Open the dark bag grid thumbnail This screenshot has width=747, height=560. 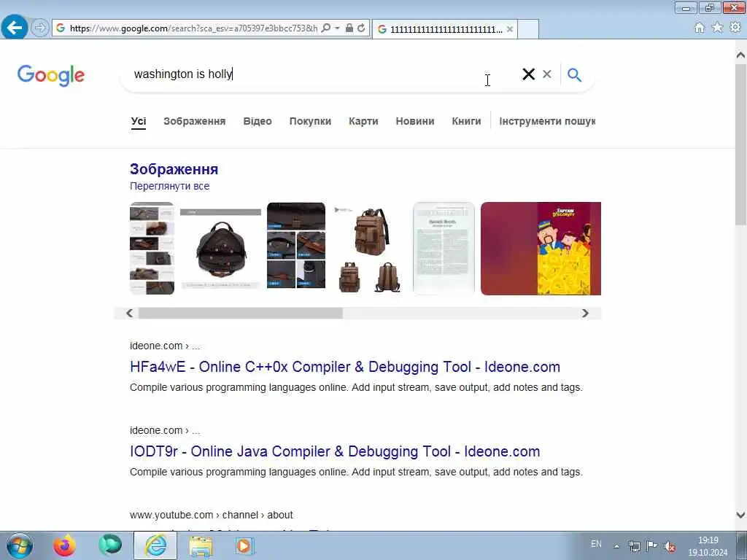coord(296,246)
